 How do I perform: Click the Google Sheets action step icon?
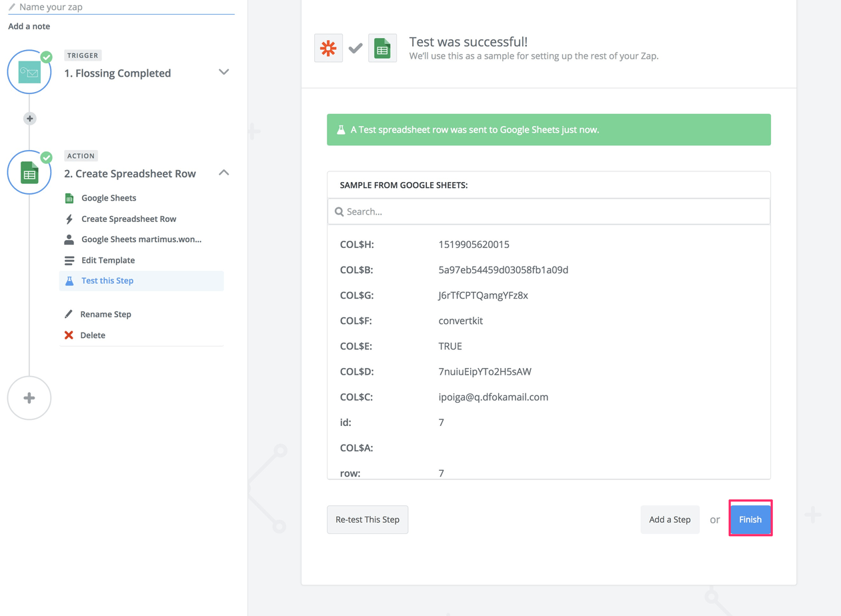(x=29, y=173)
